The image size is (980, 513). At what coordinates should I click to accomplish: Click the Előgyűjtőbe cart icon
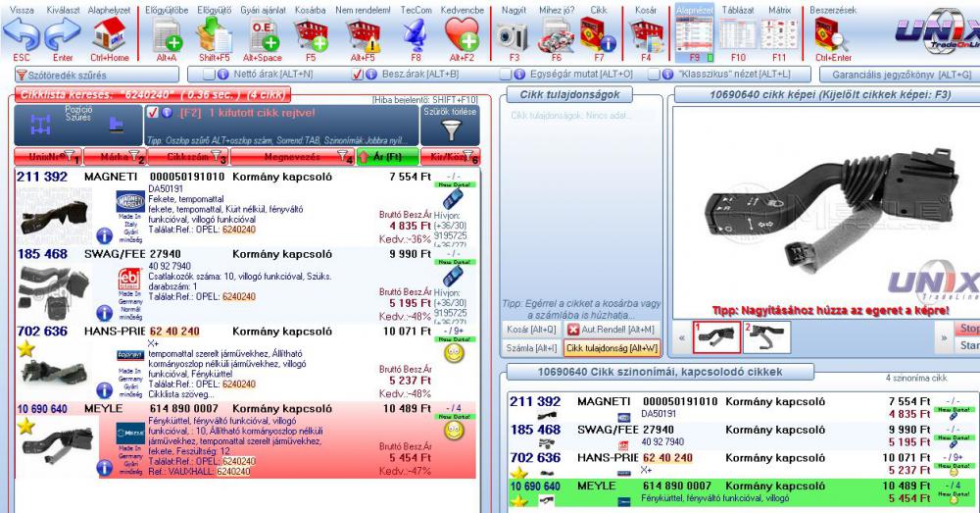(165, 37)
